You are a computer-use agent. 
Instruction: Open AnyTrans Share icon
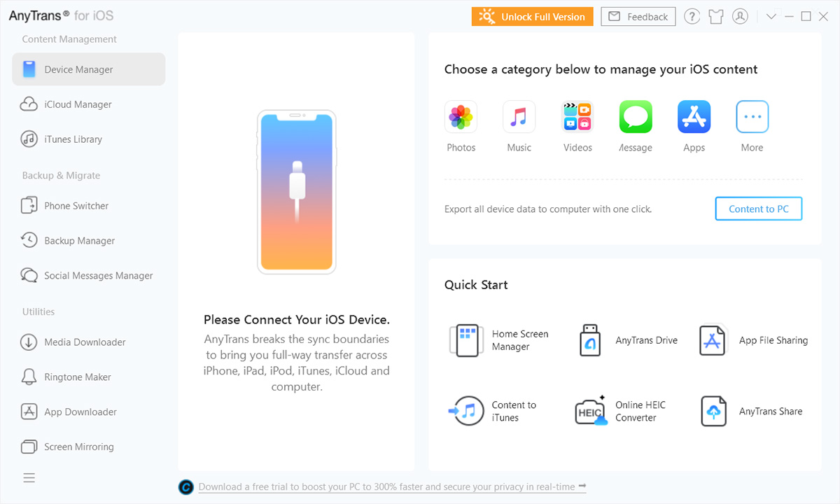[713, 411]
